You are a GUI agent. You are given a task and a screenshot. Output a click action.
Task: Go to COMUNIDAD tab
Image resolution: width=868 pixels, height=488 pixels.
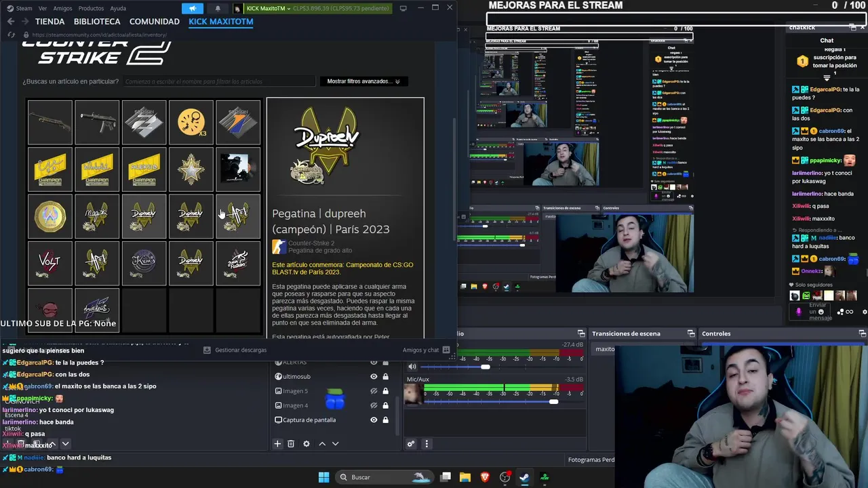click(155, 22)
